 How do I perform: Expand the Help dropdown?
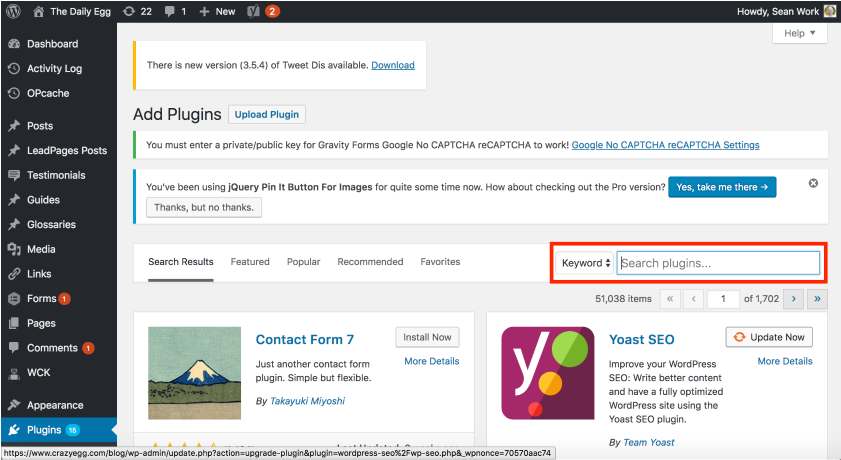799,33
